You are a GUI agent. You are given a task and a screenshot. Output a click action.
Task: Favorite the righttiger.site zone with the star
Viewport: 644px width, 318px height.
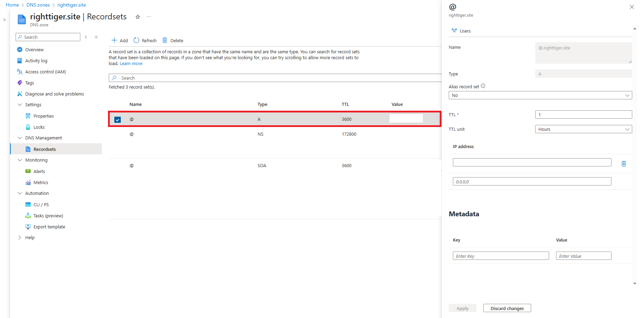pyautogui.click(x=138, y=17)
